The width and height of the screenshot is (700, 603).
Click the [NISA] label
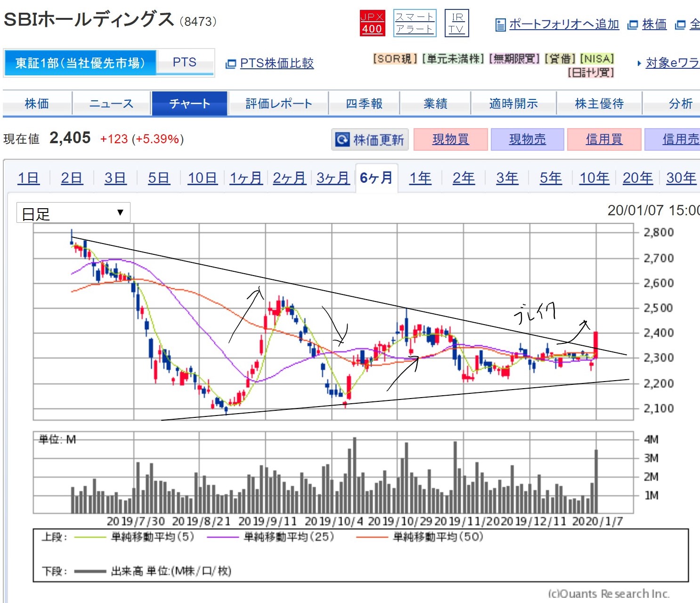597,59
